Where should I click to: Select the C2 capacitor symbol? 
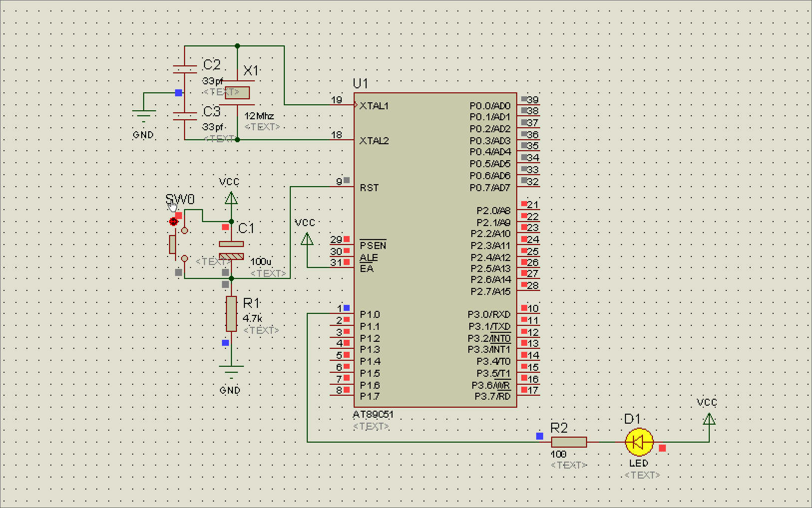[185, 69]
